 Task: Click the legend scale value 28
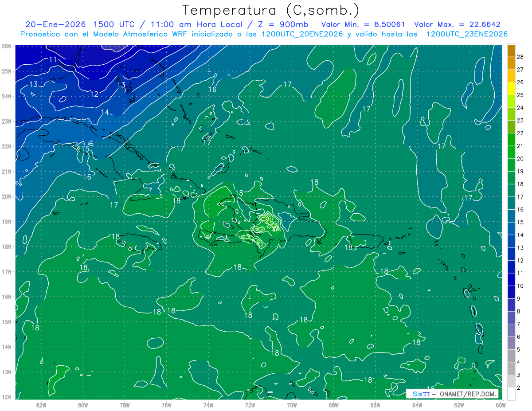[x=520, y=57]
